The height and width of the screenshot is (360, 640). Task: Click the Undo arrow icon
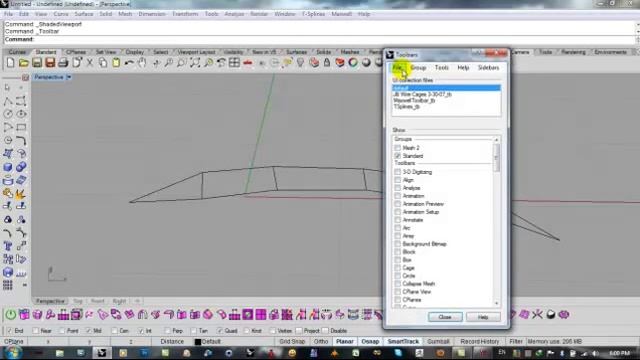(129, 63)
